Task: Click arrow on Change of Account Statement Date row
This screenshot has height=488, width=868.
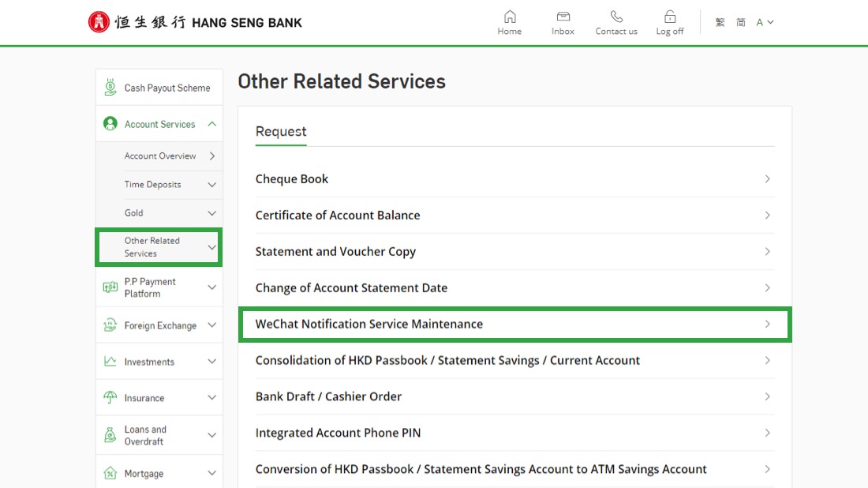Action: click(767, 288)
